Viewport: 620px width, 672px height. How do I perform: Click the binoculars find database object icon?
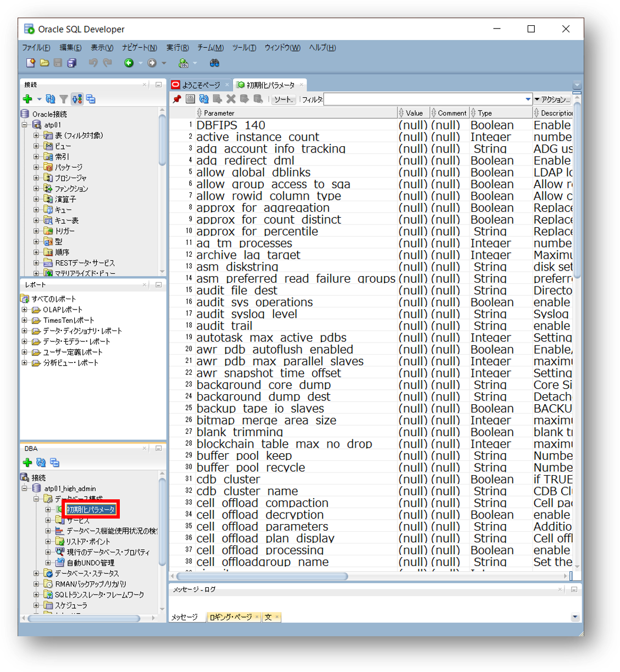214,63
